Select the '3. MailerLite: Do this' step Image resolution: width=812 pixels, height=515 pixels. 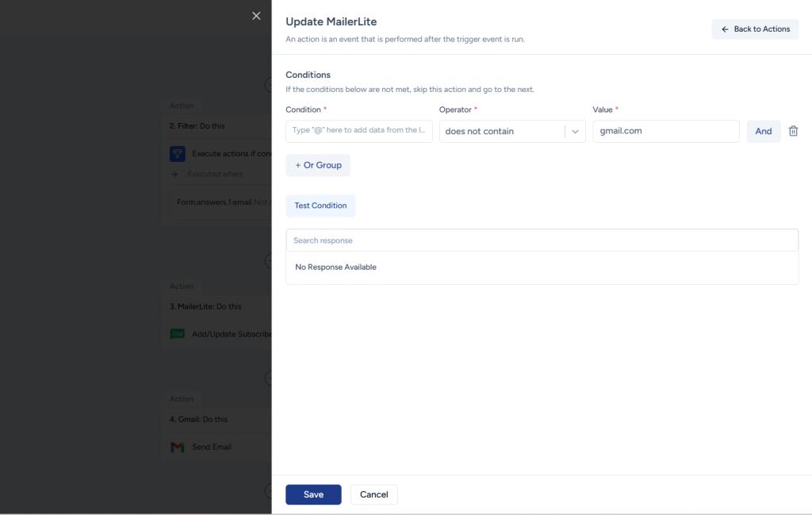[205, 306]
